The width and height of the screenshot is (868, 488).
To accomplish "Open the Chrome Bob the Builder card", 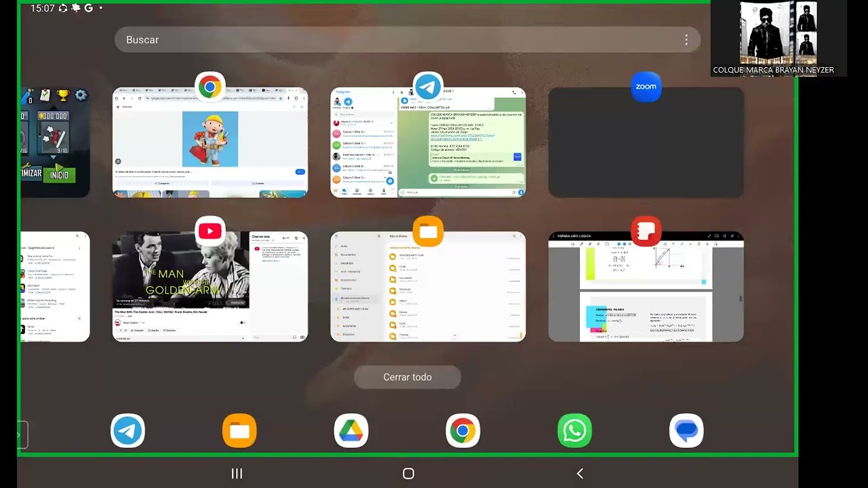I will (210, 142).
